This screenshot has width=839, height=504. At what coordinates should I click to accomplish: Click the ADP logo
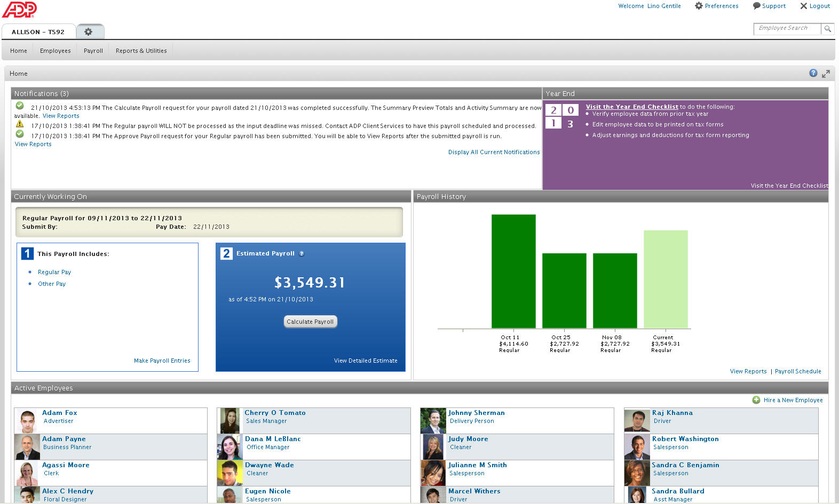(x=20, y=10)
